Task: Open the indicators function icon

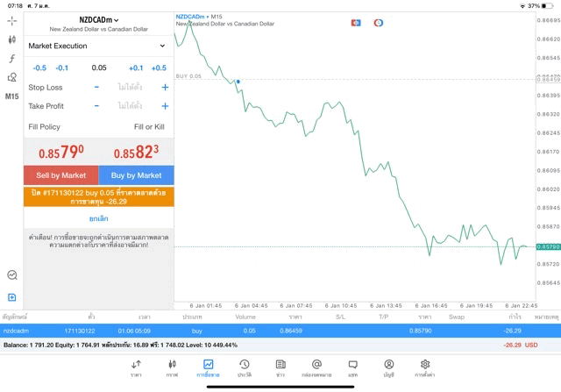Action: (x=11, y=58)
